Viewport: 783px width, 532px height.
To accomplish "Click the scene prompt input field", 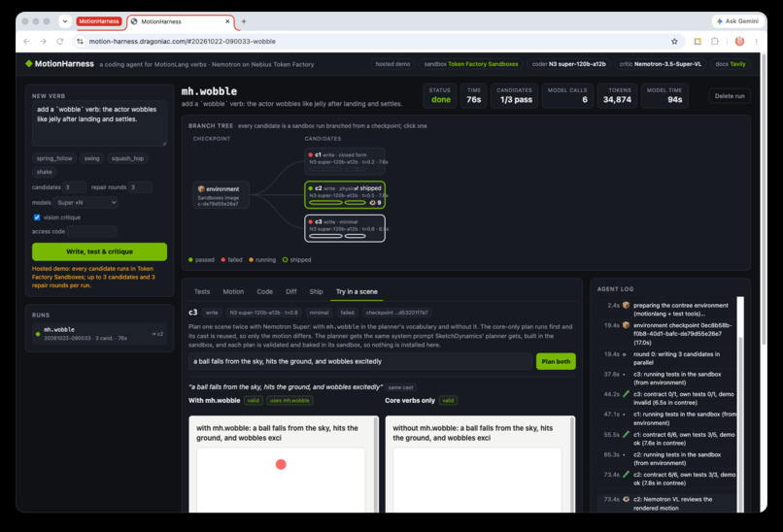I will pyautogui.click(x=360, y=361).
